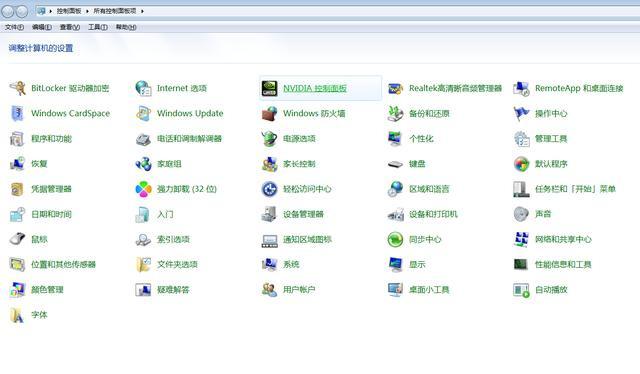640x374 pixels.
Task: Click the 入门 link
Action: 165,214
